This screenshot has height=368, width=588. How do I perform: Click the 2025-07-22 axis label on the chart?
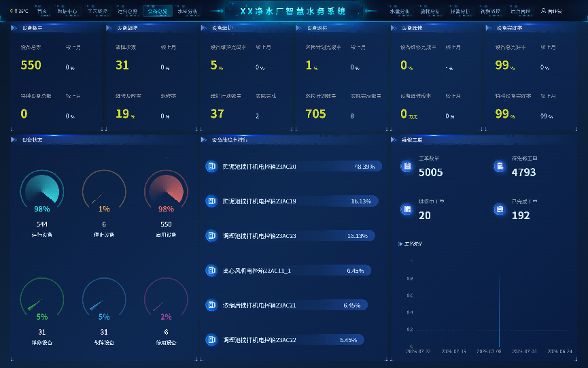click(x=418, y=352)
